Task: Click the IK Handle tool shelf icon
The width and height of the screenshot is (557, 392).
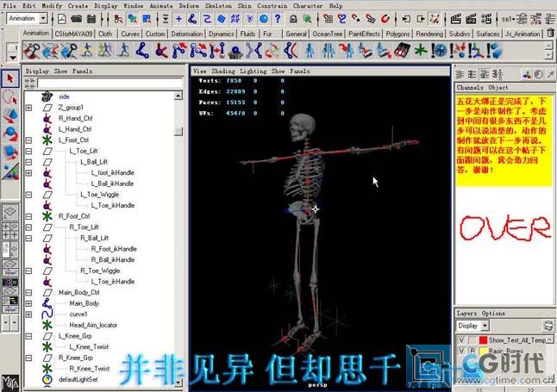Action: (161, 51)
